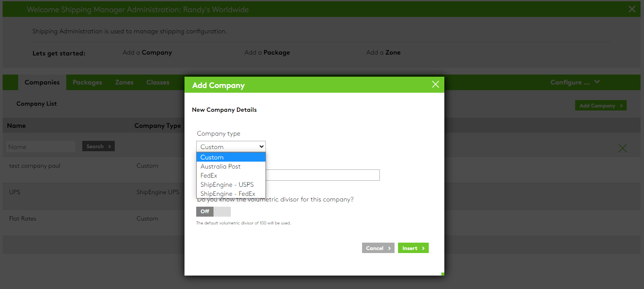Close the Add Company dialog
Screen dimensions: 644x289
click(435, 84)
